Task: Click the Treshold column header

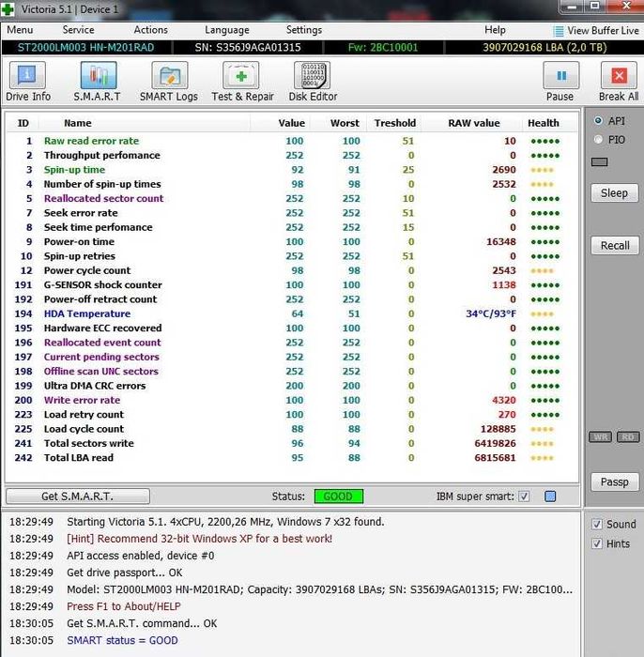Action: click(x=395, y=123)
